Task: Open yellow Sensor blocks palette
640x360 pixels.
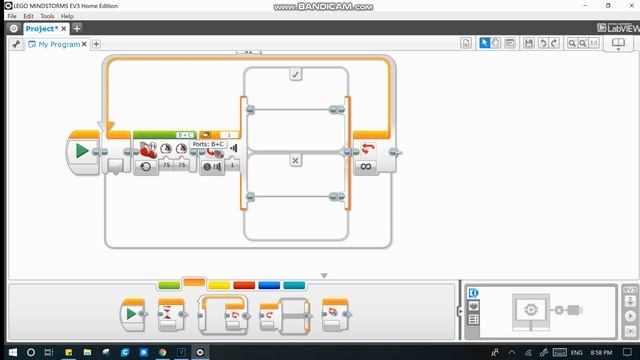Action: coord(219,285)
